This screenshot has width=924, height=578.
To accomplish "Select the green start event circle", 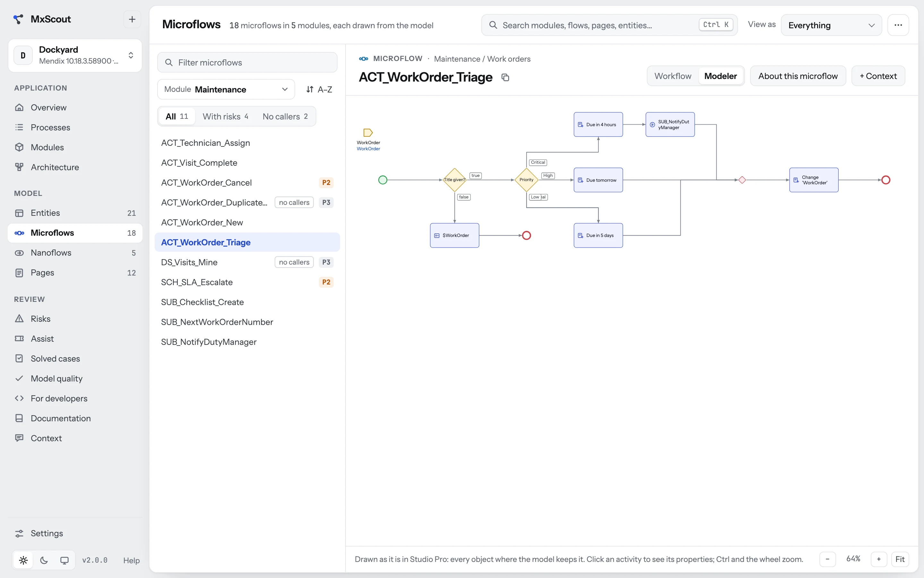I will coord(382,180).
